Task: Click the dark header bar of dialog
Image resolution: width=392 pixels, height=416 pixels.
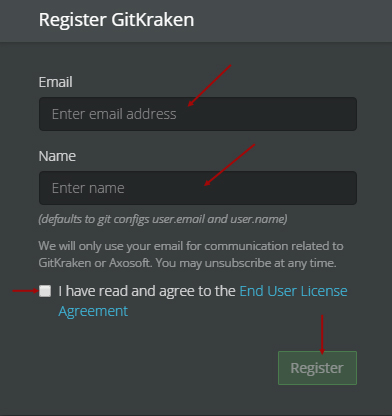Action: 196,21
